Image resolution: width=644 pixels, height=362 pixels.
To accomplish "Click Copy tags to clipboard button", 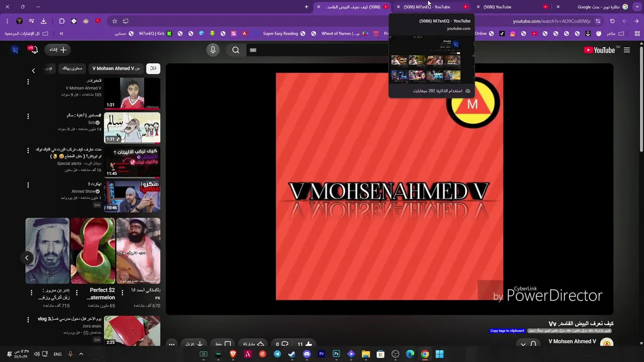I will [507, 331].
